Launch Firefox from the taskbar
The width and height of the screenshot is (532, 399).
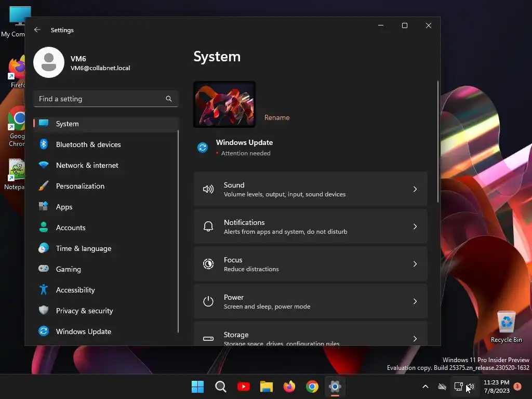(x=289, y=387)
